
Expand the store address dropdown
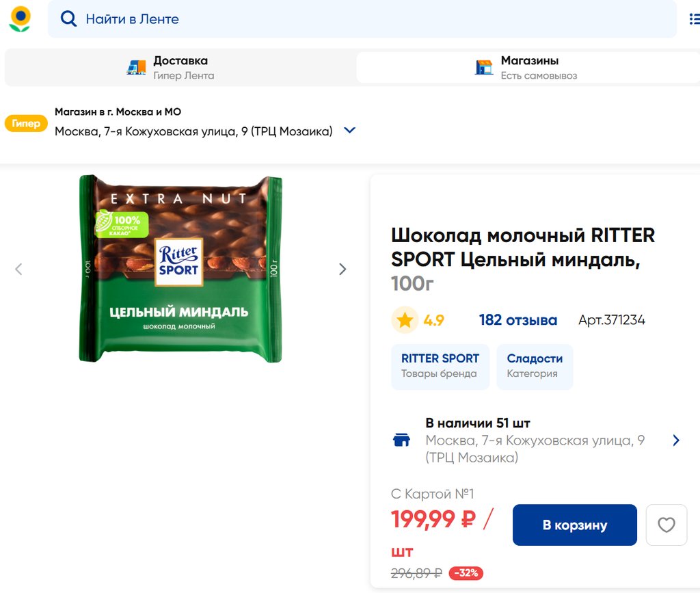click(x=349, y=131)
